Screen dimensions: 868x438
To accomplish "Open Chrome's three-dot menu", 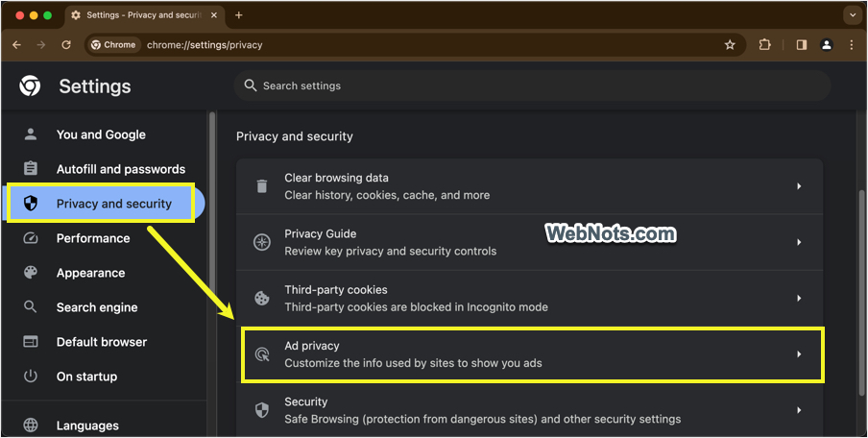I will (x=852, y=45).
